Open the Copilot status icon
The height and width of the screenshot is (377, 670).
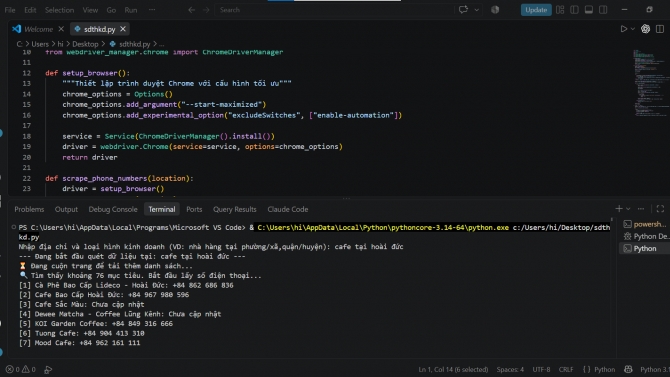click(628, 369)
